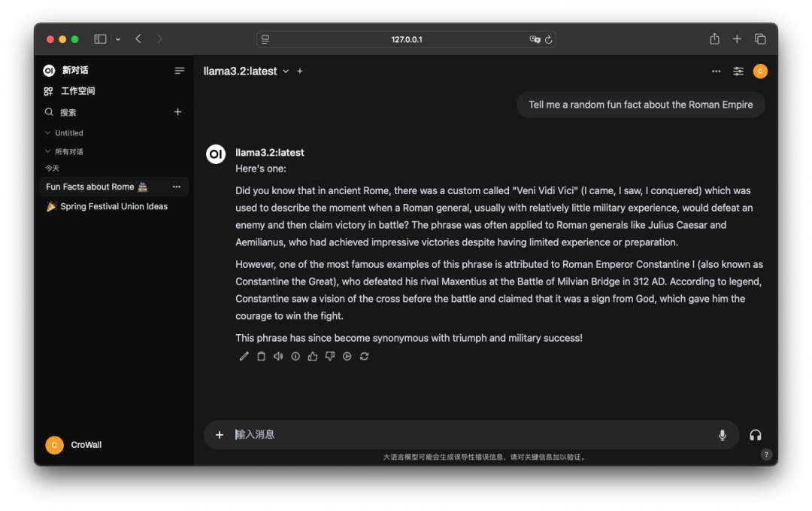Click the user message about Roman Empire
This screenshot has height=511, width=812.
[641, 105]
